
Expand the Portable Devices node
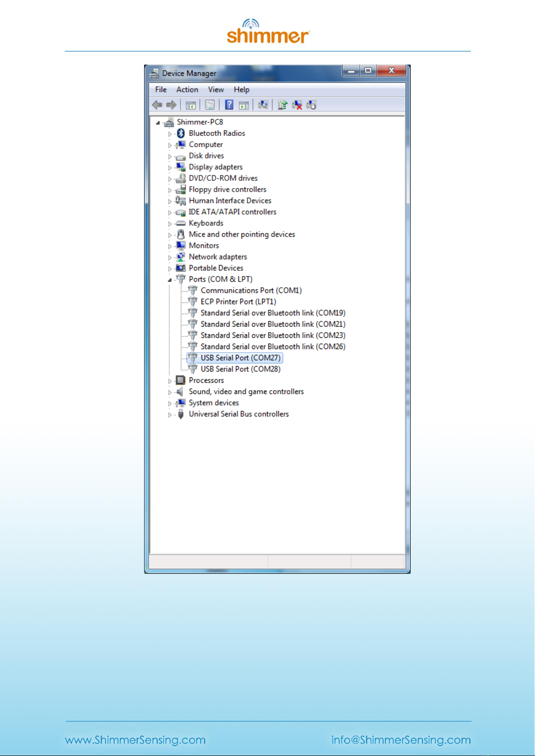click(170, 269)
